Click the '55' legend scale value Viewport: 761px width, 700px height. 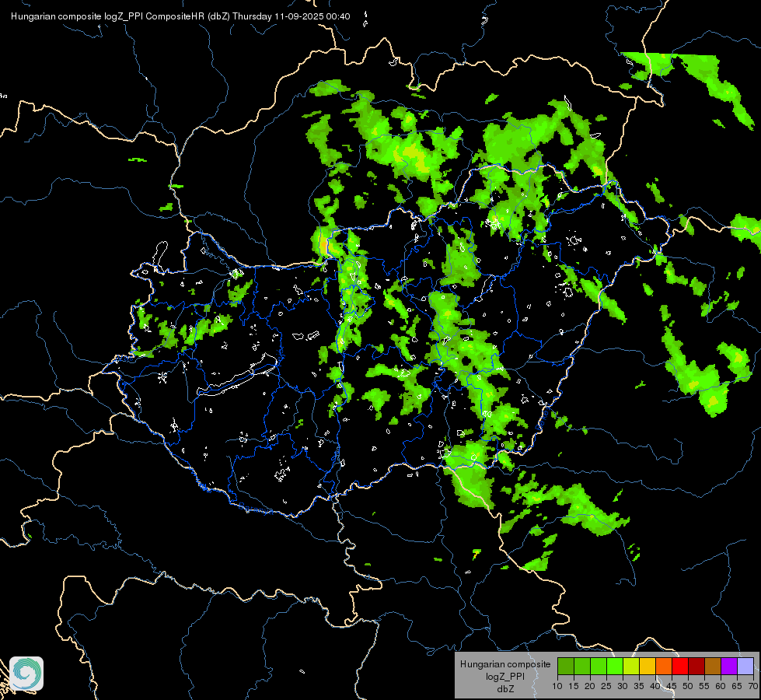(704, 686)
